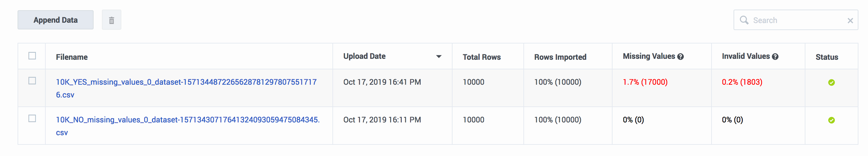Viewport: 868px width, 156px height.
Task: Click the magnifier search icon
Action: click(744, 20)
